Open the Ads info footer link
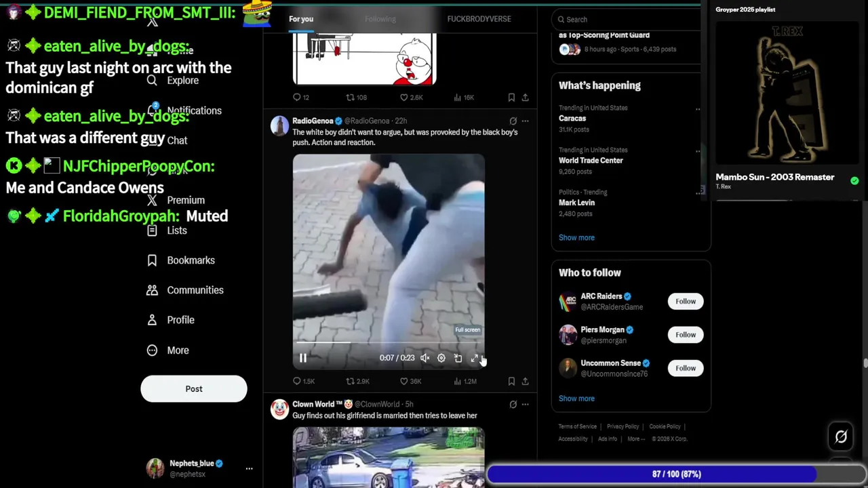The width and height of the screenshot is (868, 488). click(x=608, y=439)
